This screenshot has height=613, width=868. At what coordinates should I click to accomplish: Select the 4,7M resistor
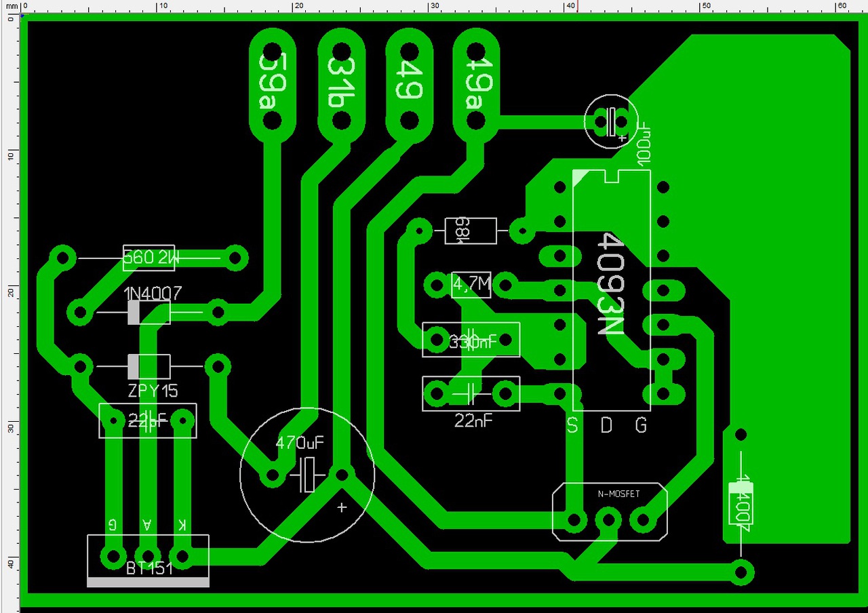coord(471,285)
